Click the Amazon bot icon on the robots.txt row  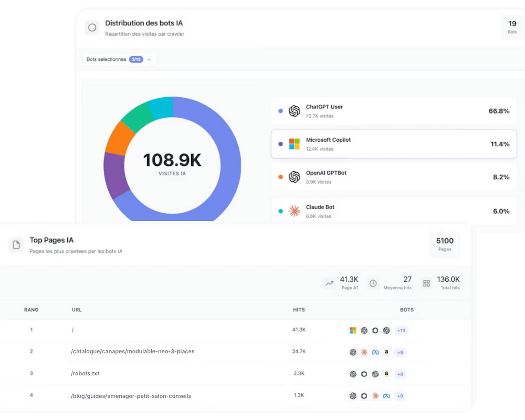click(x=387, y=374)
